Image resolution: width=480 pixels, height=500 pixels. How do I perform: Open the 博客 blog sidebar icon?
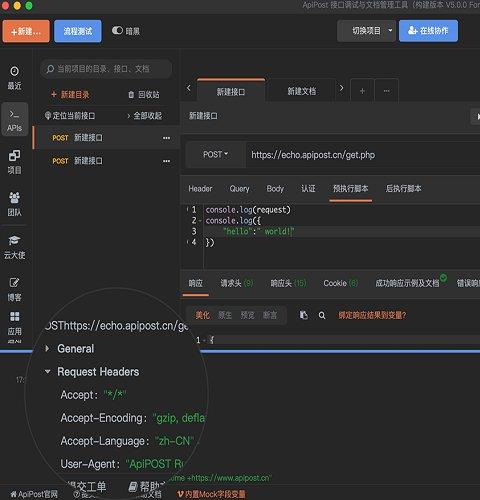(x=14, y=289)
